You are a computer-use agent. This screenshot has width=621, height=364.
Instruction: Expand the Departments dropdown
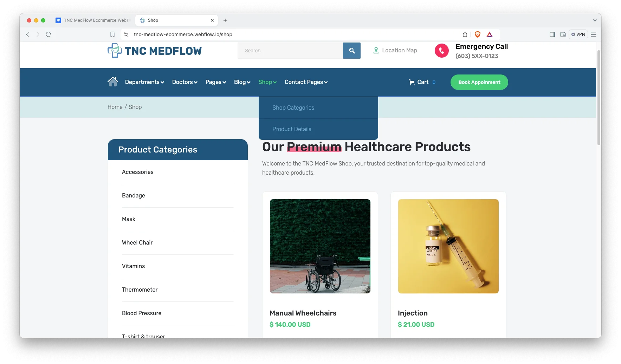coord(144,82)
